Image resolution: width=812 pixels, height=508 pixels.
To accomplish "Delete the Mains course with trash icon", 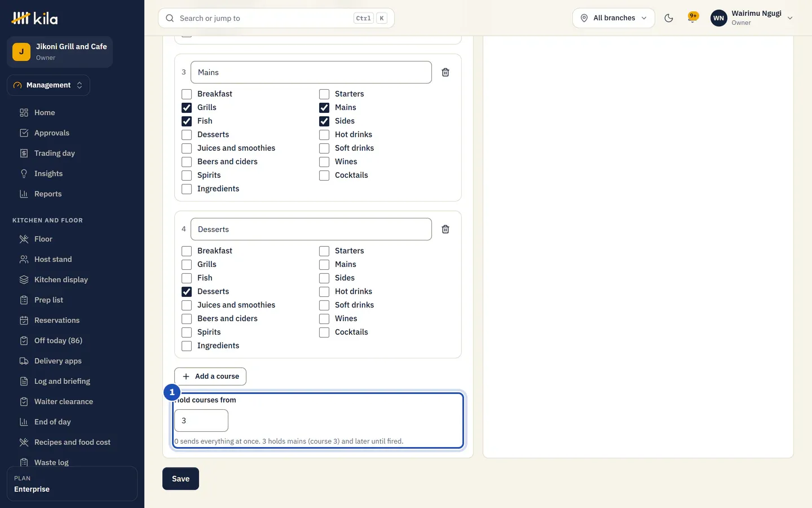I will coord(445,72).
